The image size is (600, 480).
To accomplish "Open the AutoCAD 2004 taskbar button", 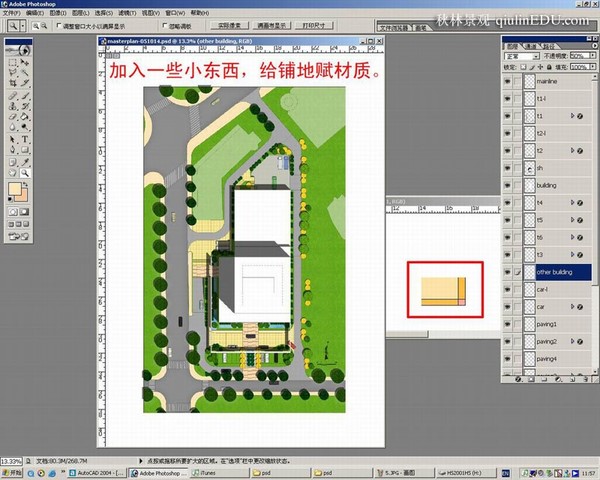I will click(97, 473).
